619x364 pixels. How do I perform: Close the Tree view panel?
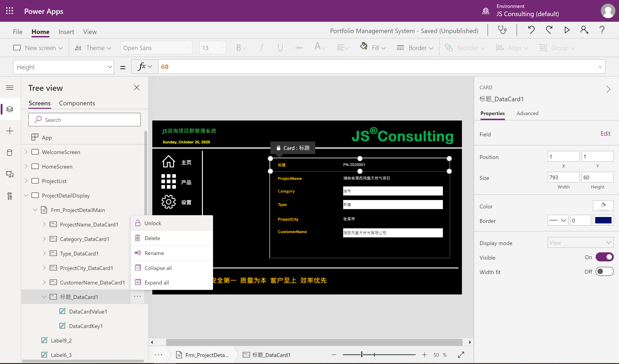[x=137, y=88]
